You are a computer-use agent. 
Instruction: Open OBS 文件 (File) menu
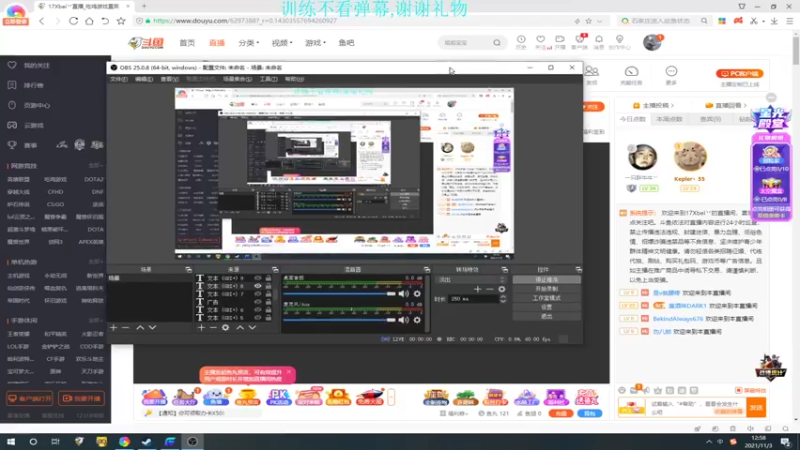pyautogui.click(x=119, y=79)
